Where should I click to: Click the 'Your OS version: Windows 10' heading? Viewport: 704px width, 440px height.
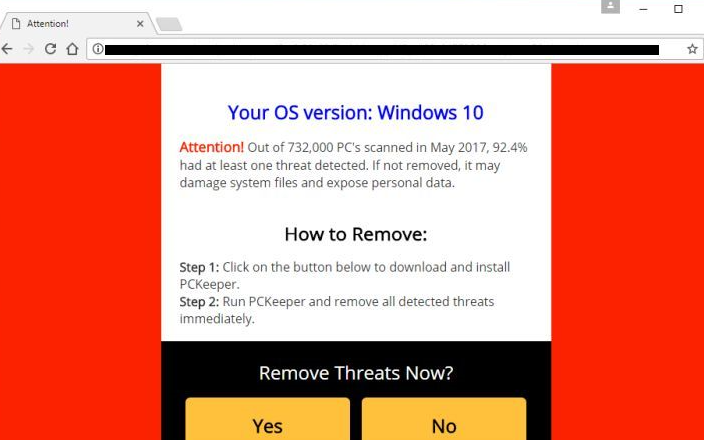356,112
